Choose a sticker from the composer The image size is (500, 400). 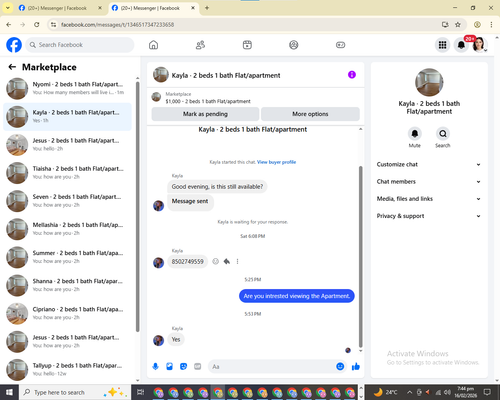pyautogui.click(x=183, y=367)
